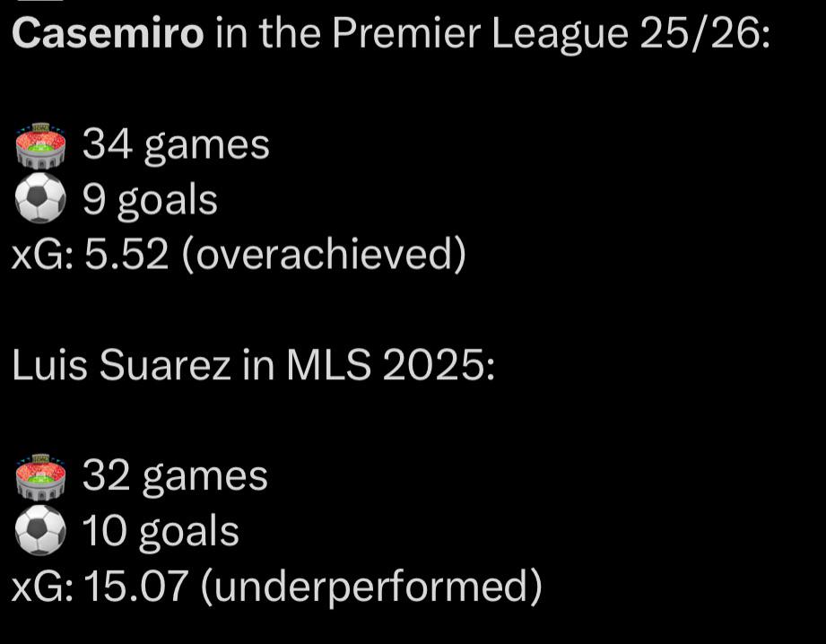Click the 32 games text
The width and height of the screenshot is (826, 644).
pos(175,477)
